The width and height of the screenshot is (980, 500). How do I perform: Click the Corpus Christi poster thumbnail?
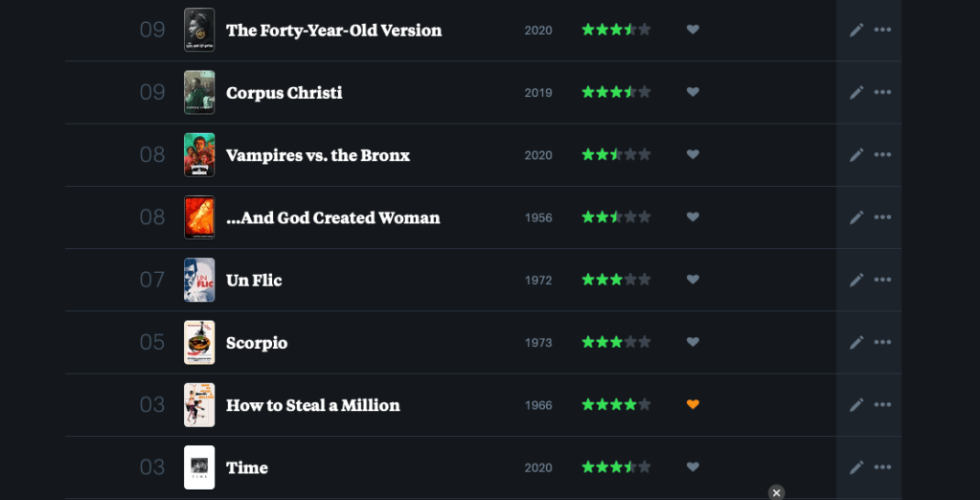pos(199,92)
